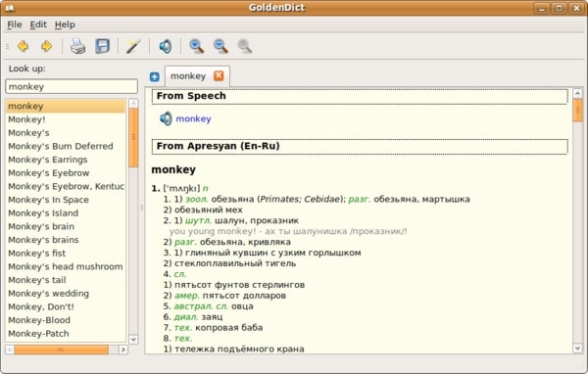This screenshot has width=588, height=374.
Task: Select "monkey" in the word list
Action: pos(66,106)
